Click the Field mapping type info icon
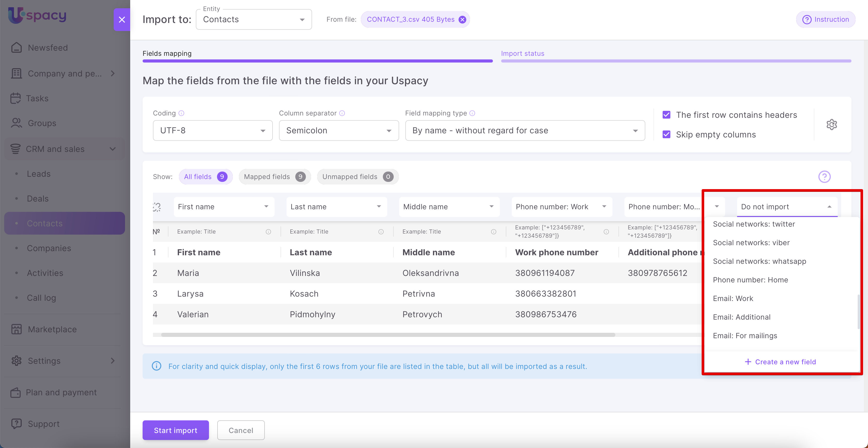 pos(472,113)
